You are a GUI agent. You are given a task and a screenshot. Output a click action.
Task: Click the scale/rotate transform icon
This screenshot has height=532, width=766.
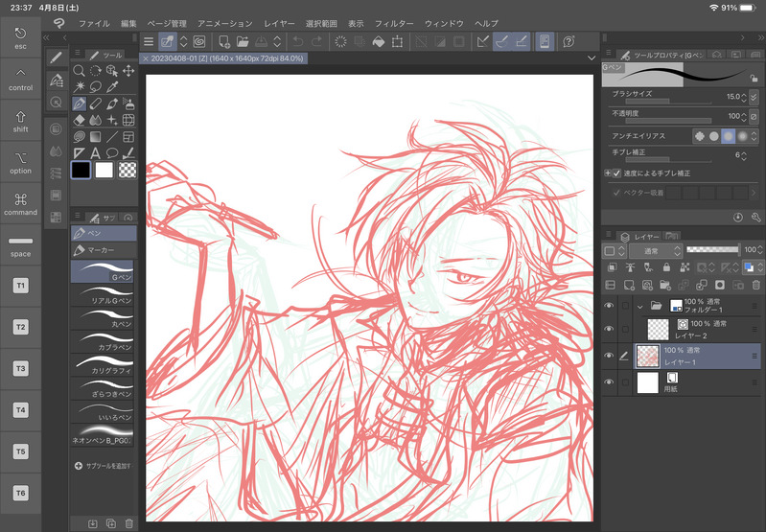point(397,42)
